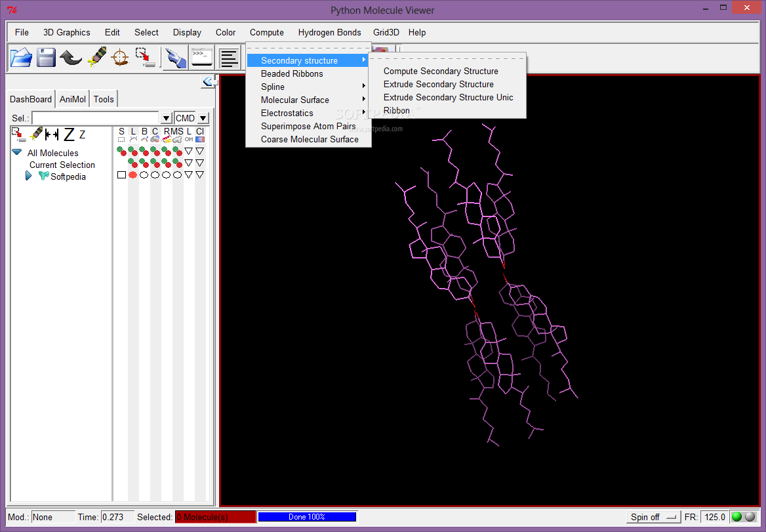Toggle All Molecules select dots
Screen dimensions: 766x532
point(121,151)
